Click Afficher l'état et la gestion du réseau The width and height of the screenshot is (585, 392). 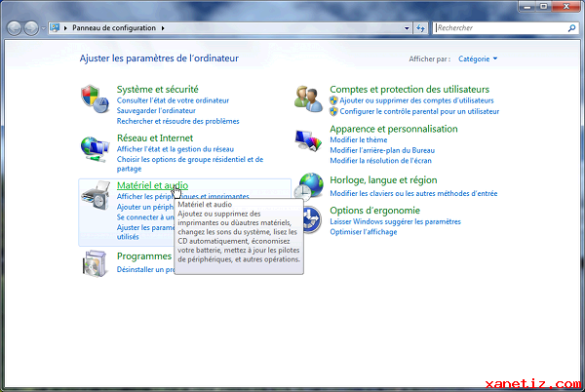pyautogui.click(x=175, y=149)
